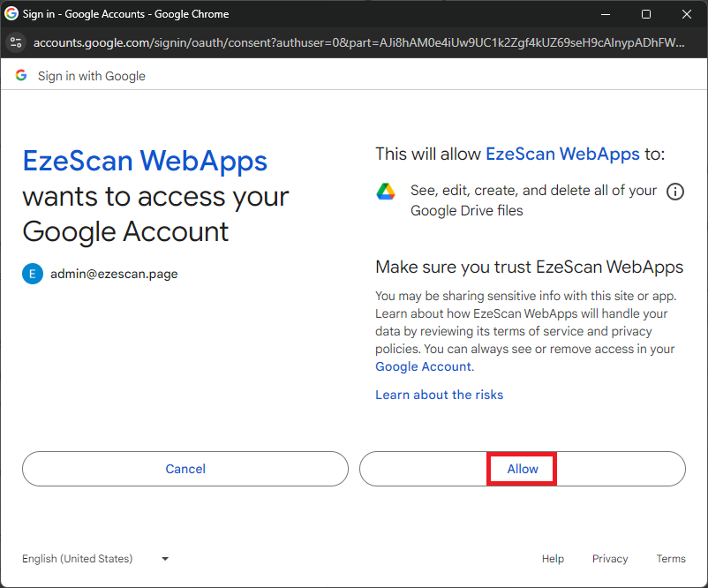
Task: Open the Help footer link
Action: [553, 559]
